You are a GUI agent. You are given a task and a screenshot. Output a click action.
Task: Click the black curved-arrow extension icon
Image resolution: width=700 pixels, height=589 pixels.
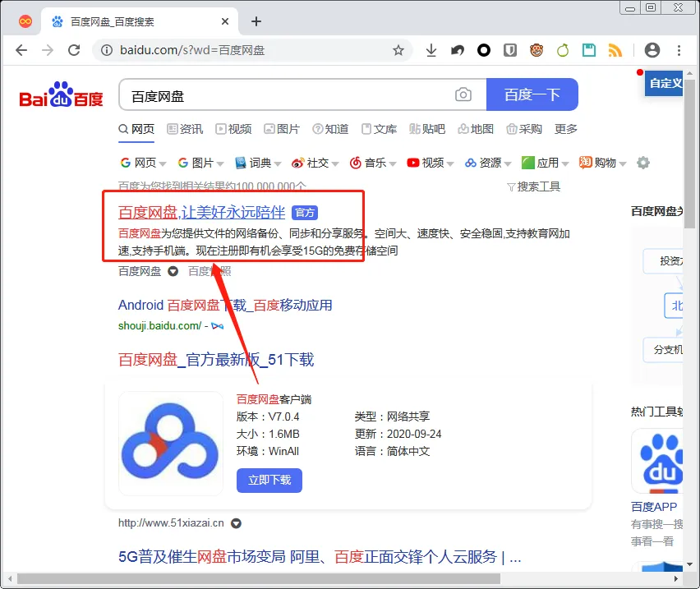[457, 50]
